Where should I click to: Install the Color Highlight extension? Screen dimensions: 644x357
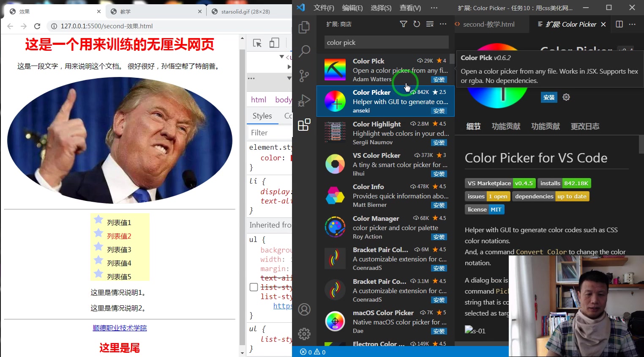point(439,143)
